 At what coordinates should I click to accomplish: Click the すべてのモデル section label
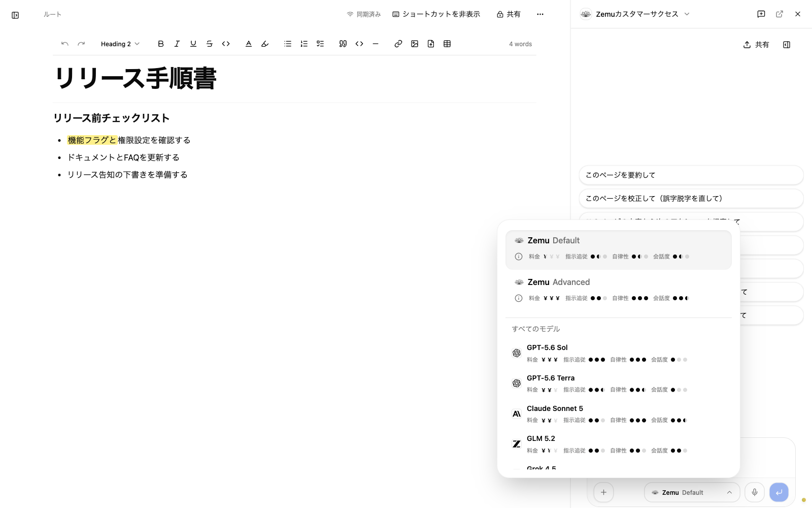point(536,329)
